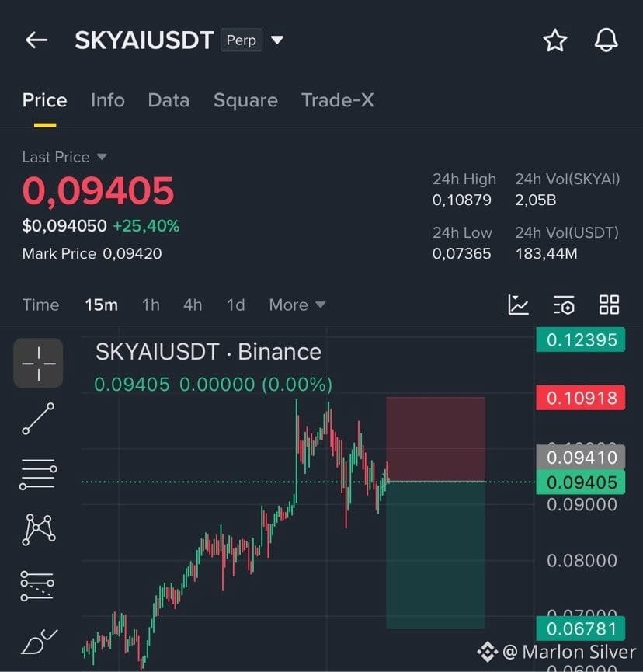643x672 pixels.
Task: Select the trend line drawing tool
Action: (x=39, y=419)
